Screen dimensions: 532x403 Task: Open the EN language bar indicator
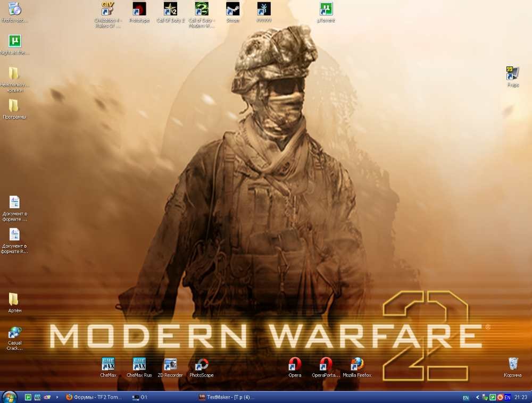tap(466, 398)
